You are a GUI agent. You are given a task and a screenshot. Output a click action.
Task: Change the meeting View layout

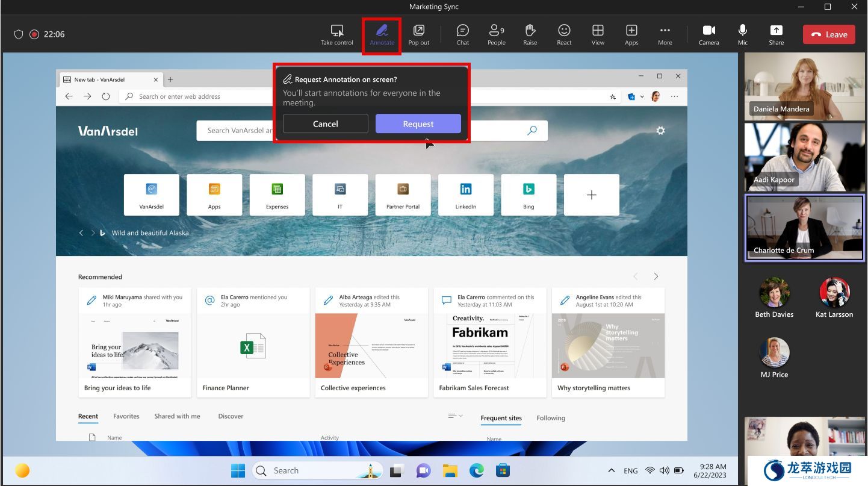[x=598, y=34]
